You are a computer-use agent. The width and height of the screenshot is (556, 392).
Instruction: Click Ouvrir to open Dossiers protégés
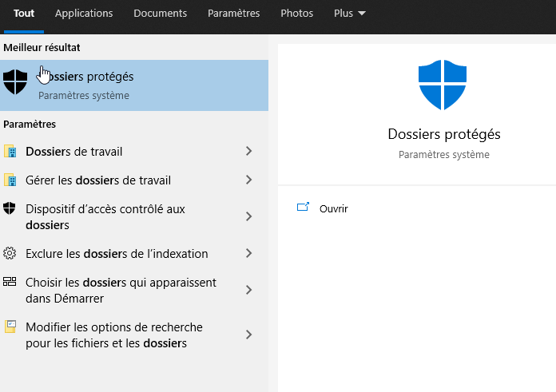click(333, 208)
